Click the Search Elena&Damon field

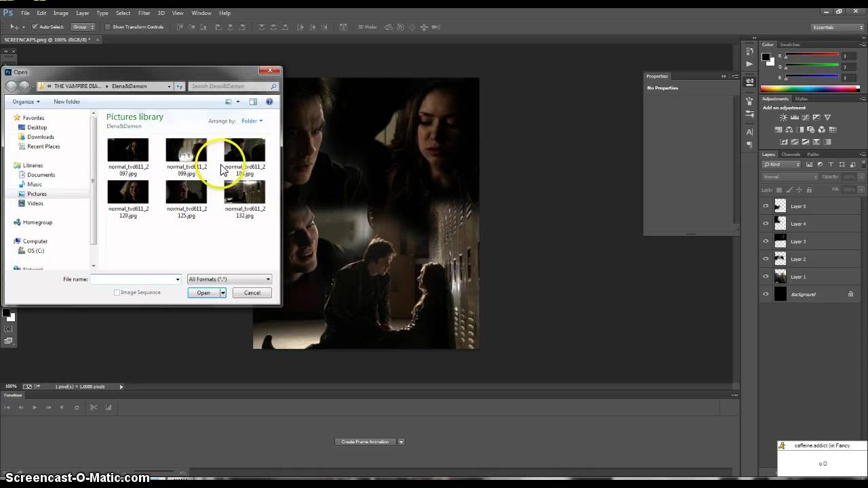point(233,86)
